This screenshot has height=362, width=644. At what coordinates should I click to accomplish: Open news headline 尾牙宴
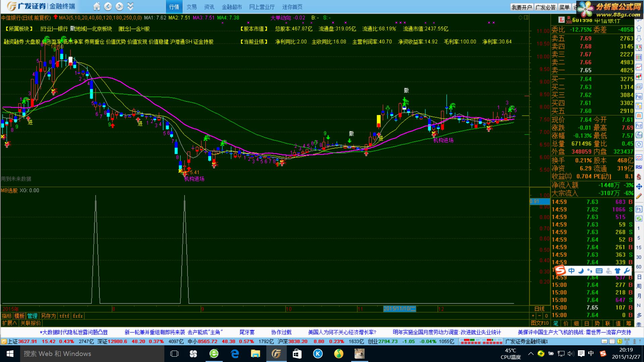pos(247,332)
